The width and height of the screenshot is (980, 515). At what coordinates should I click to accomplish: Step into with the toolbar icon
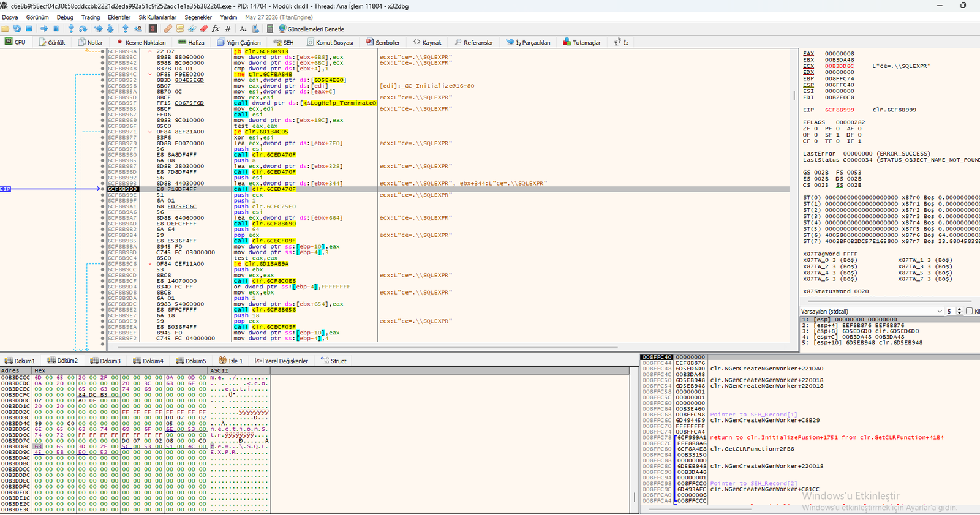71,29
